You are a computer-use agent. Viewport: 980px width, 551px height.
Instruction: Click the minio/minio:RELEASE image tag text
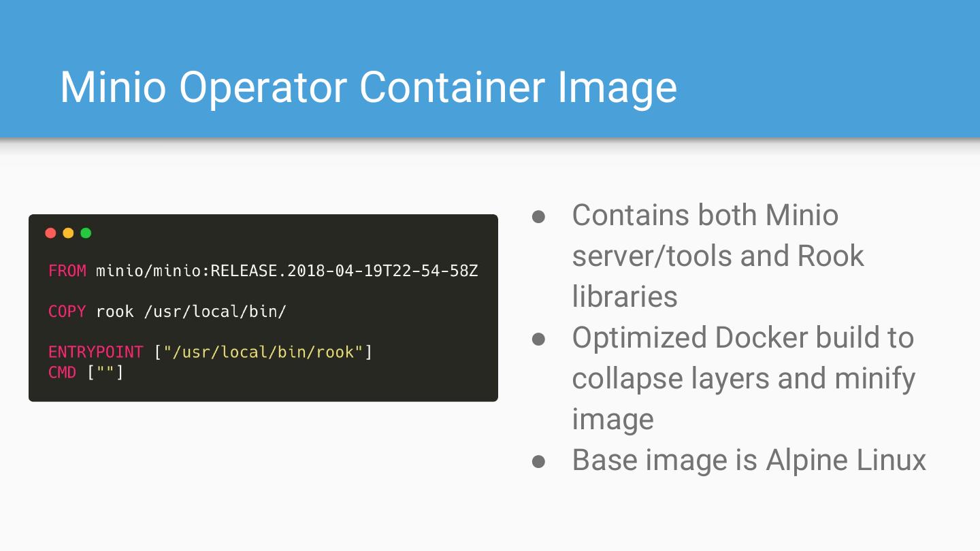[x=287, y=271]
